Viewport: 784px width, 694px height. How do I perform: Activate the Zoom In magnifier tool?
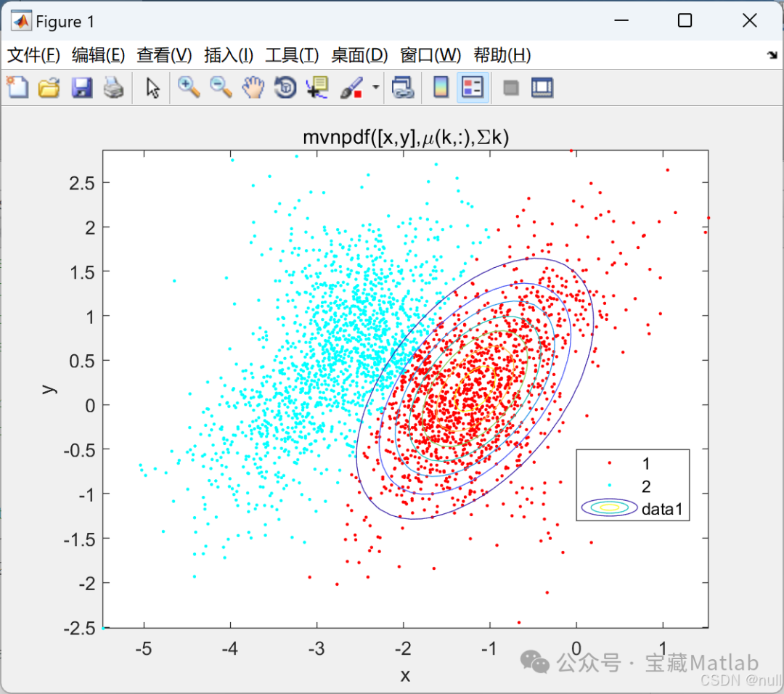pyautogui.click(x=189, y=88)
